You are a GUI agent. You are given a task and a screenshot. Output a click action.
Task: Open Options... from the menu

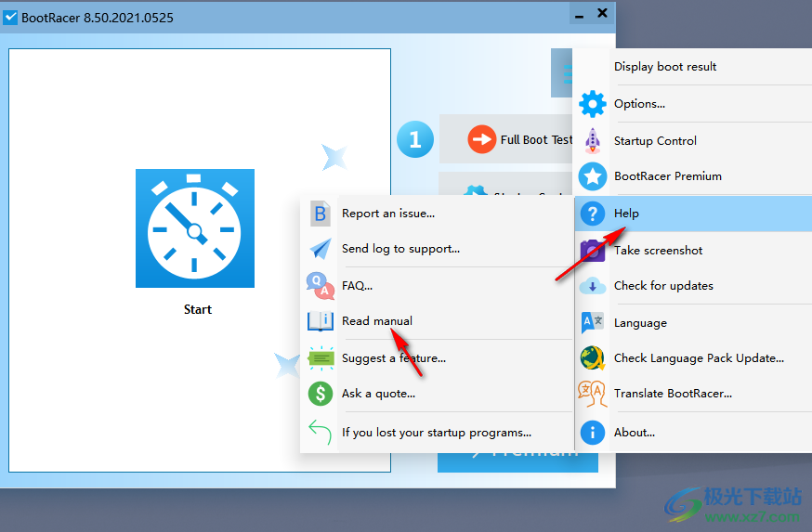click(693, 103)
